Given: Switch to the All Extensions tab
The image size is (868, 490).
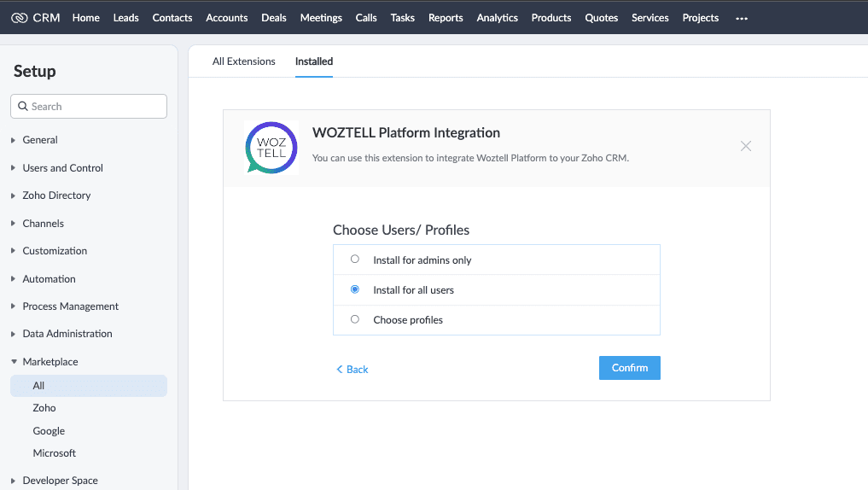Looking at the screenshot, I should tap(243, 61).
